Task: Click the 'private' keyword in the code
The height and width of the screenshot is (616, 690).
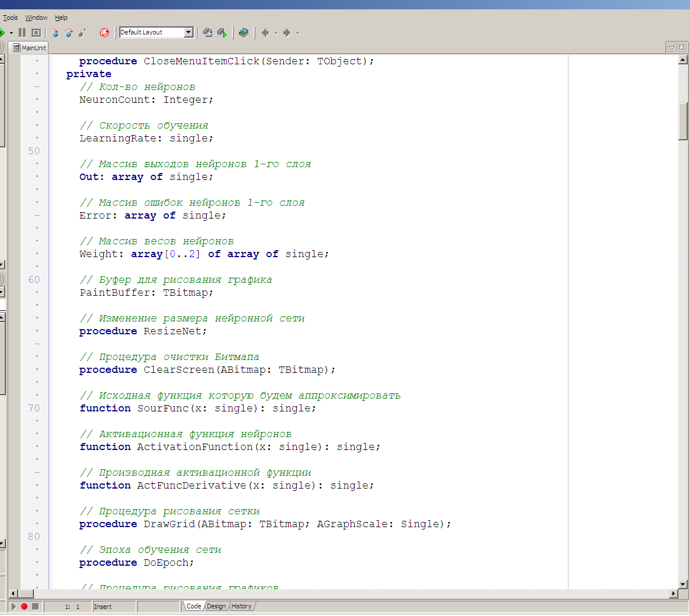Action: coord(88,74)
